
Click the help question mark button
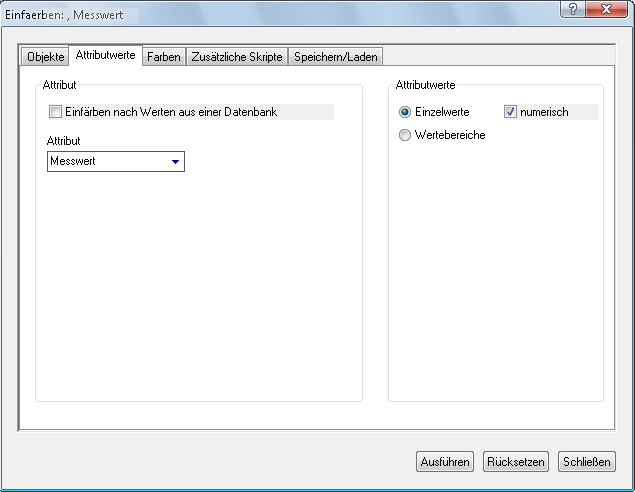[x=574, y=9]
